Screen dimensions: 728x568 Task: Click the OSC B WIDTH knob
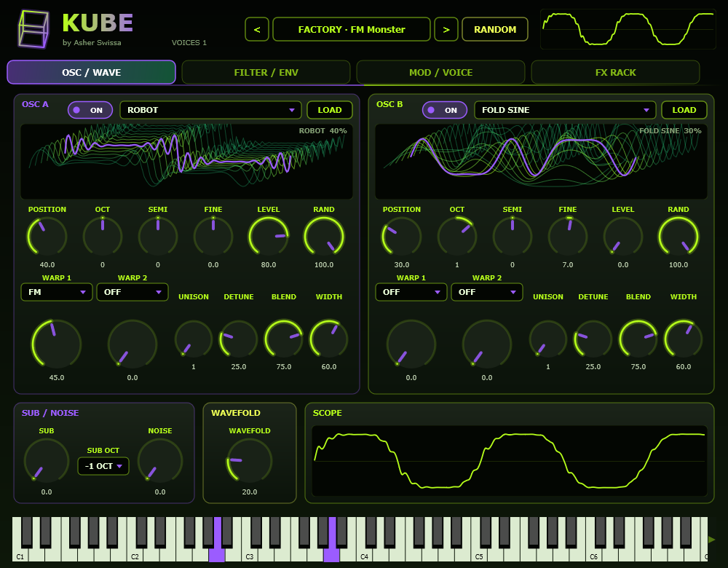pyautogui.click(x=684, y=339)
